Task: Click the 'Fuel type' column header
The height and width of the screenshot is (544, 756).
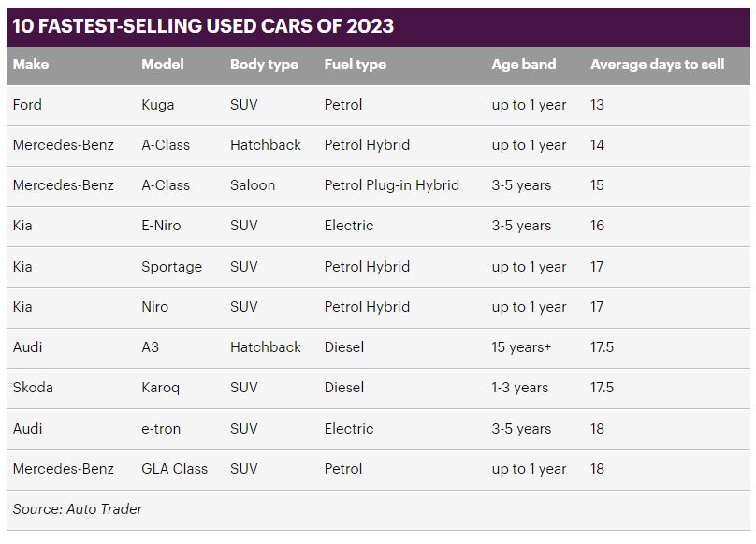Action: coord(355,65)
